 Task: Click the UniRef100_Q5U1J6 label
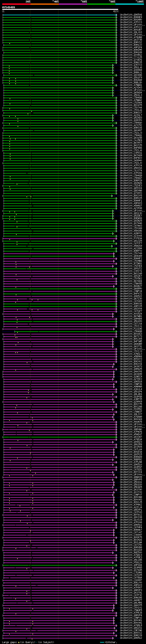click(x=131, y=67)
